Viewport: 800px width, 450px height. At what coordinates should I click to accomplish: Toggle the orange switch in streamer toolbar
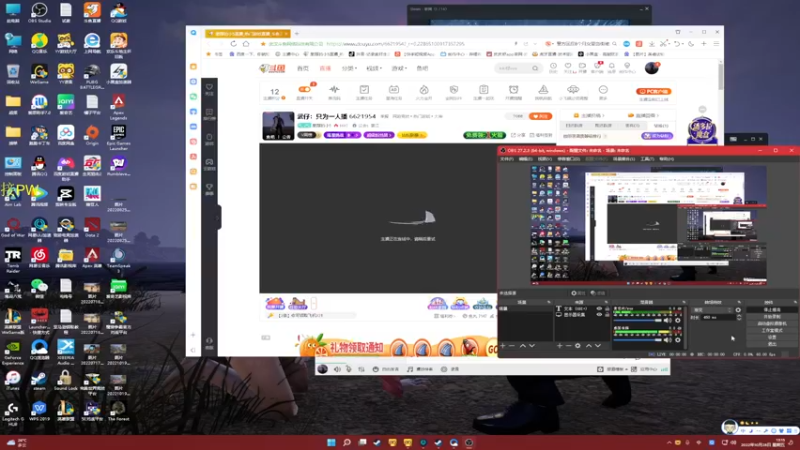[x=305, y=89]
